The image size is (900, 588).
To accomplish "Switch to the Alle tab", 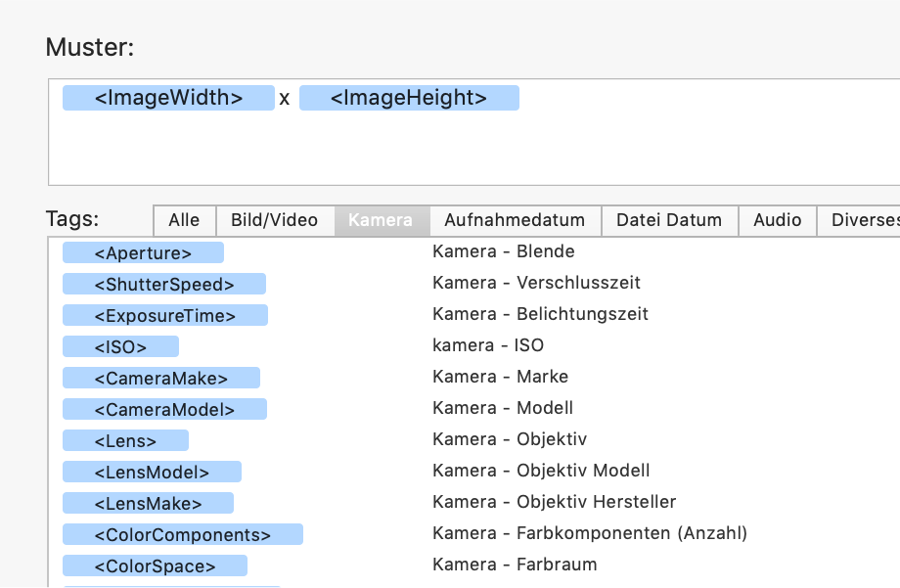I will point(184,220).
